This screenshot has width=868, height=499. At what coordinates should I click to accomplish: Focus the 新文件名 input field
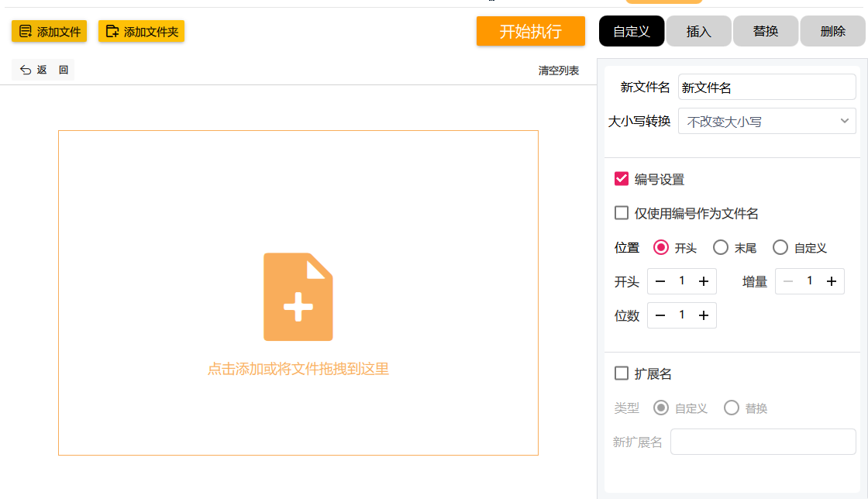click(x=766, y=88)
